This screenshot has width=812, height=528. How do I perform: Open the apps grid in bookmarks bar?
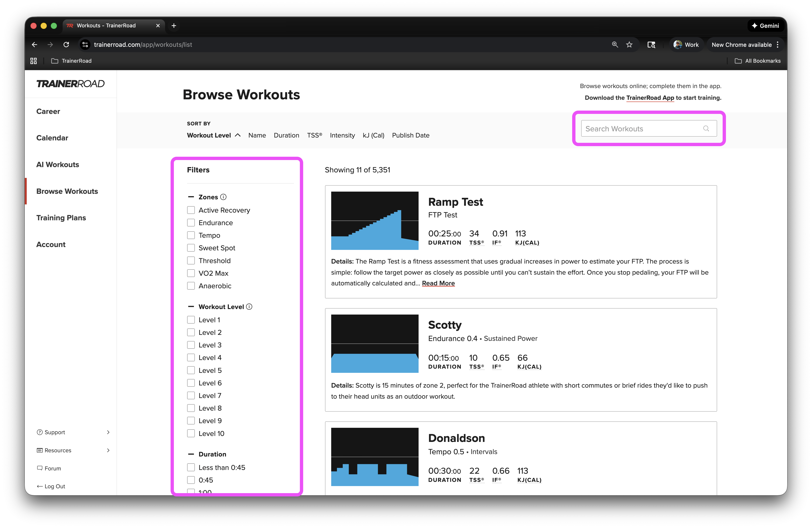34,61
